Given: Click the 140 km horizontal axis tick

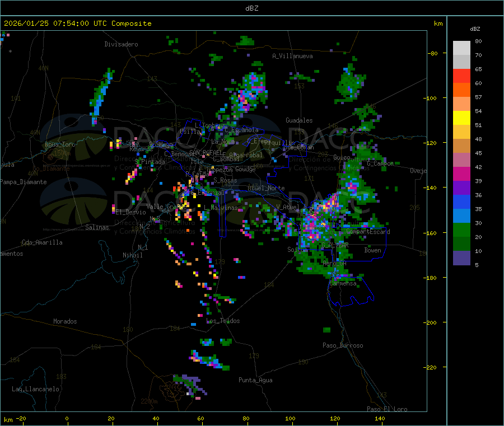Looking at the screenshot, I should (x=380, y=418).
